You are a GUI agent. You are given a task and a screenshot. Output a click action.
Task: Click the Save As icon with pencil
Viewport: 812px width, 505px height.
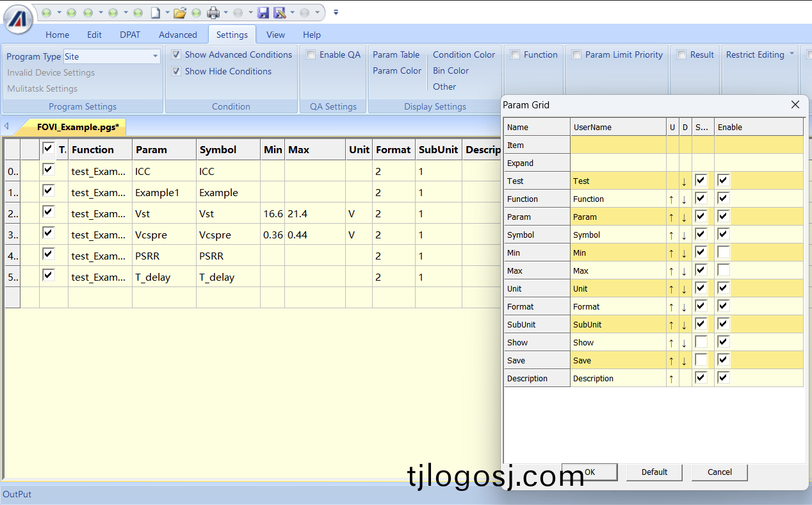[280, 12]
